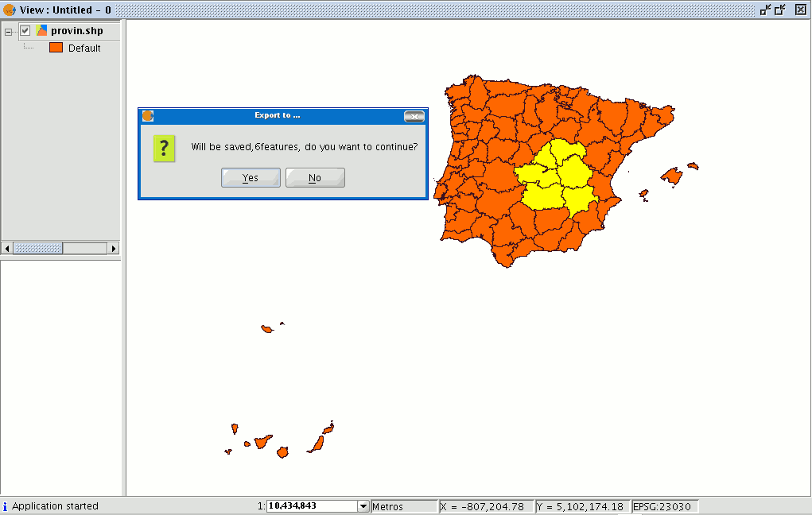Close the Export to dialog
This screenshot has height=515, width=812.
coord(414,117)
